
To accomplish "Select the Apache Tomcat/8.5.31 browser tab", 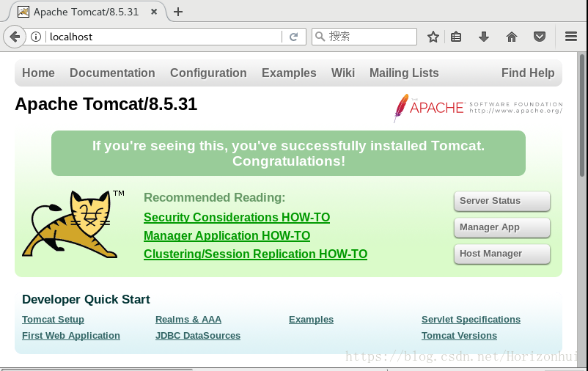I will [87, 12].
